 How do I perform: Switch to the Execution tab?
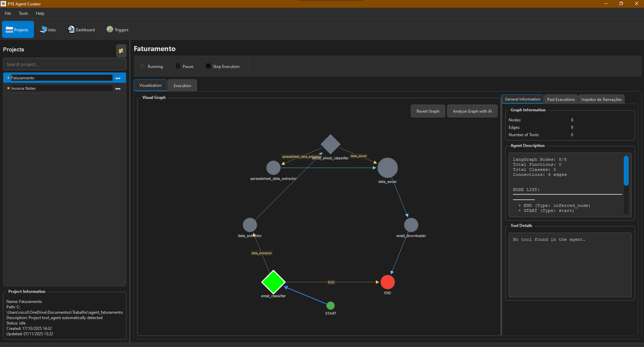pyautogui.click(x=182, y=85)
